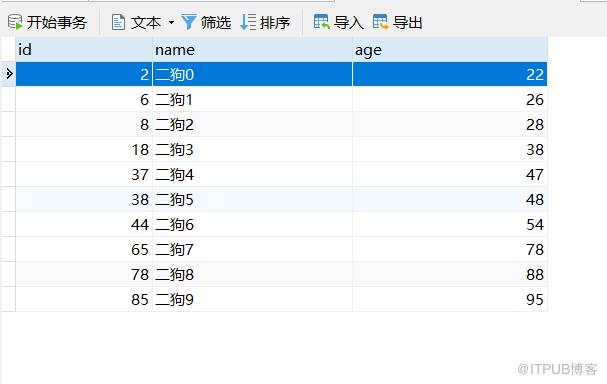Select the age cell 47

tap(450, 174)
